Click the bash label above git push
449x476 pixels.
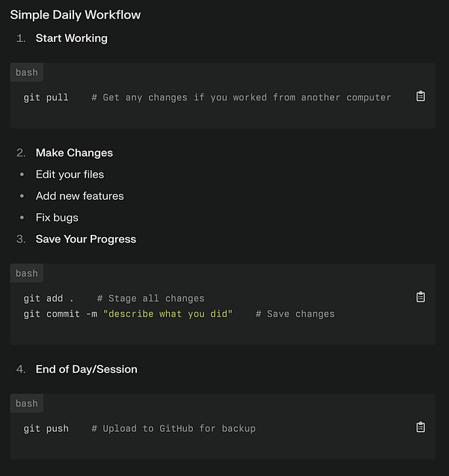[x=27, y=403]
